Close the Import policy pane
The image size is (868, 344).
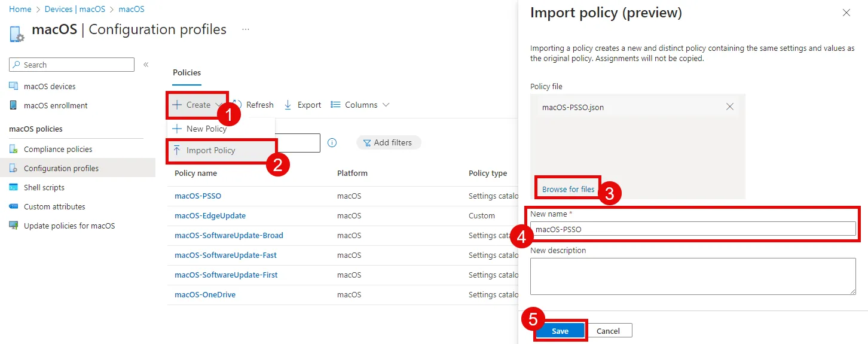point(846,13)
